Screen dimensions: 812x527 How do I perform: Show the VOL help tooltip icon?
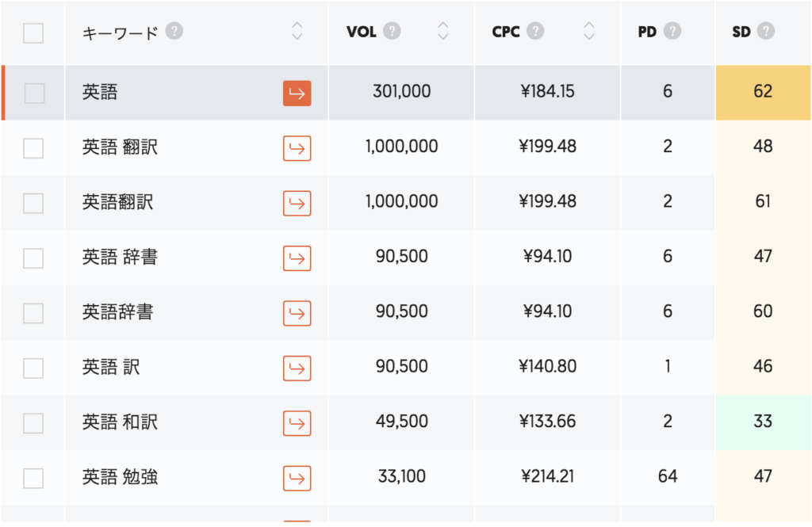click(392, 32)
